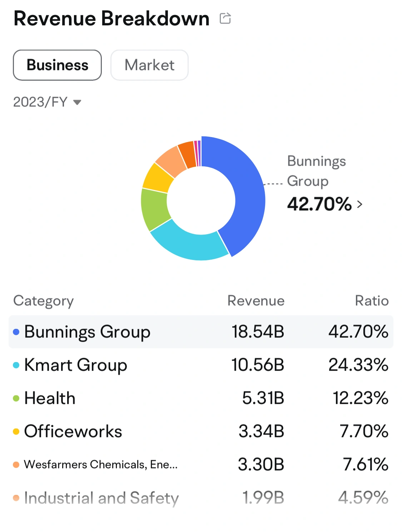
Task: Click the 42.70% ratio in the Bunnings Group row
Action: 358,332
